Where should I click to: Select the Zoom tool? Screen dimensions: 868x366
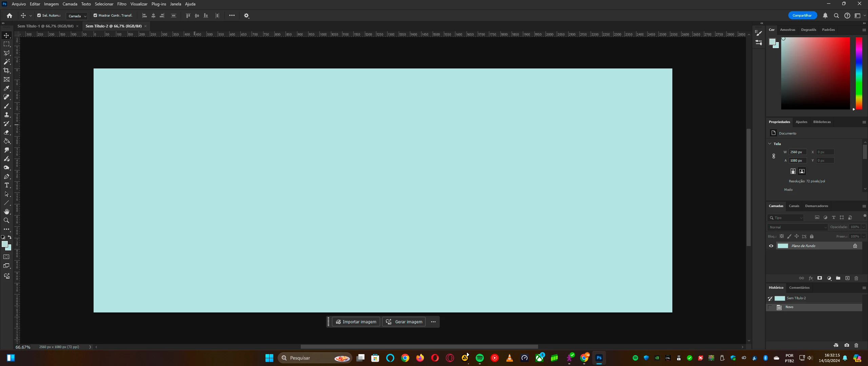pos(6,220)
